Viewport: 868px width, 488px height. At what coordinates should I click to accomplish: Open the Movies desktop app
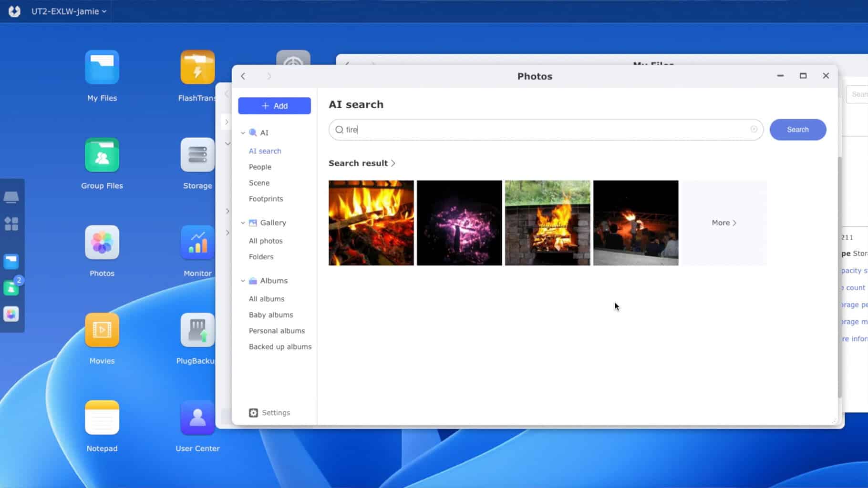click(x=102, y=330)
